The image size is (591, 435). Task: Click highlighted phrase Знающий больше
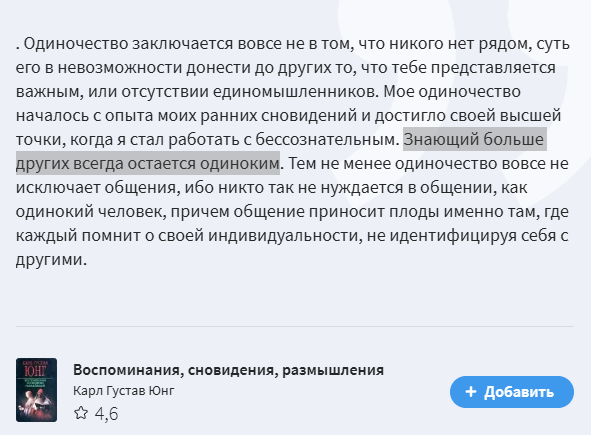coord(474,139)
